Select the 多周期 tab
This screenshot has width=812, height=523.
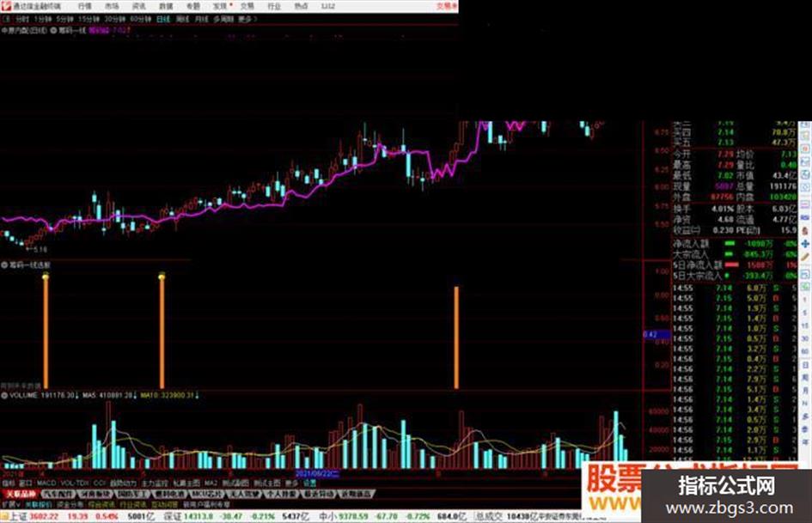pos(223,19)
